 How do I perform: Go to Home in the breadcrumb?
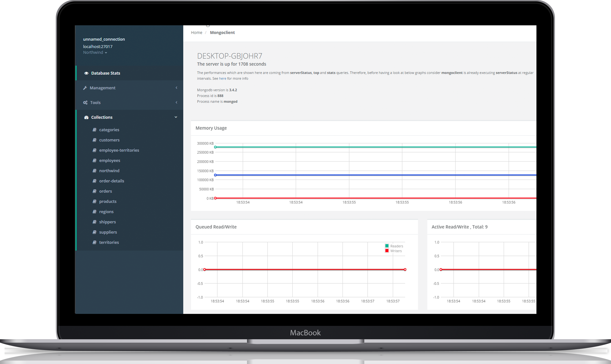click(x=196, y=32)
